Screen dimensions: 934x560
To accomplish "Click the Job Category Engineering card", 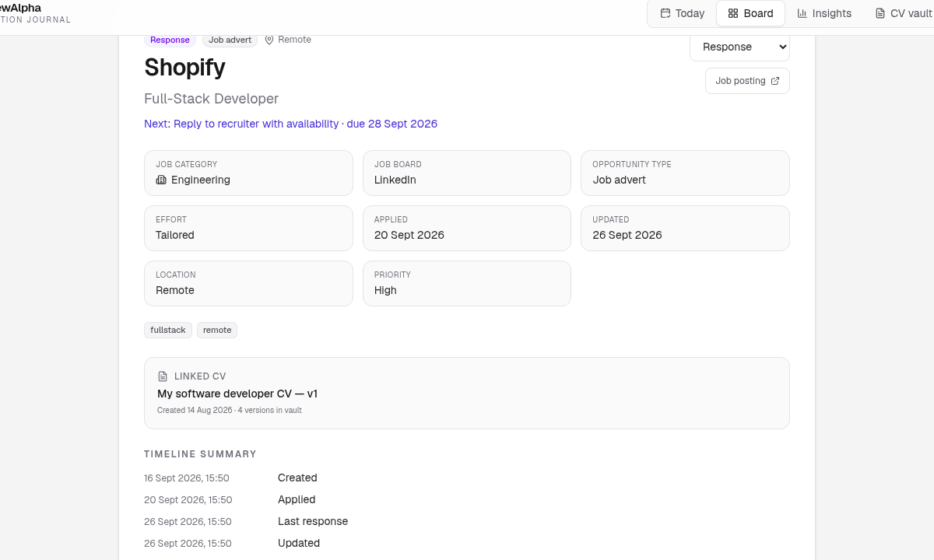I will (x=248, y=173).
